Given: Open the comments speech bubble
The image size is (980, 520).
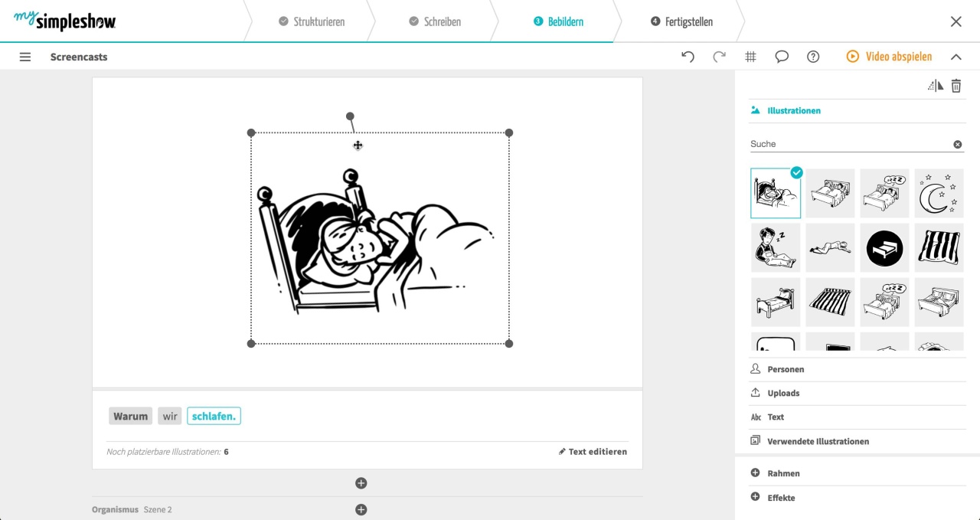Looking at the screenshot, I should click(782, 57).
